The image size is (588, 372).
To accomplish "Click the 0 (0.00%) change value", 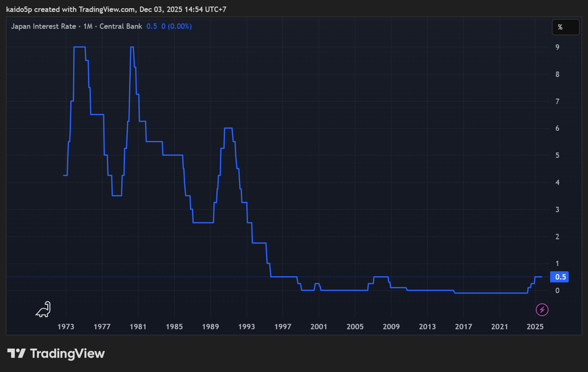I will pos(176,26).
